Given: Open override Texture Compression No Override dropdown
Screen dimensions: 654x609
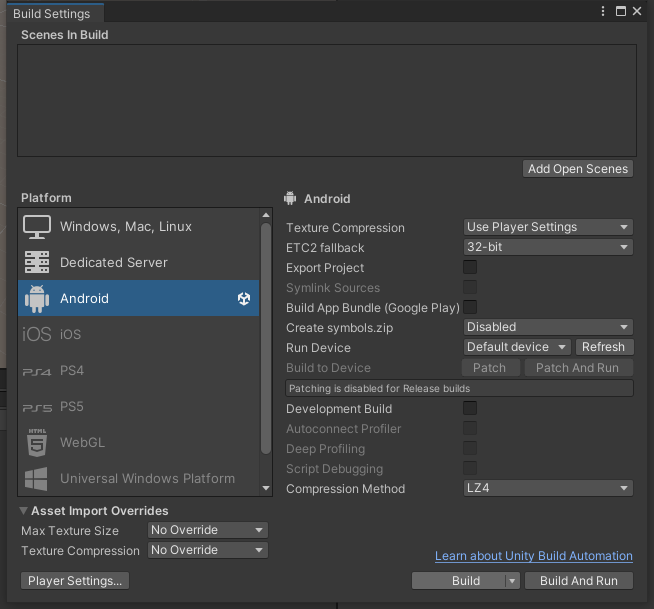Looking at the screenshot, I should click(x=208, y=550).
